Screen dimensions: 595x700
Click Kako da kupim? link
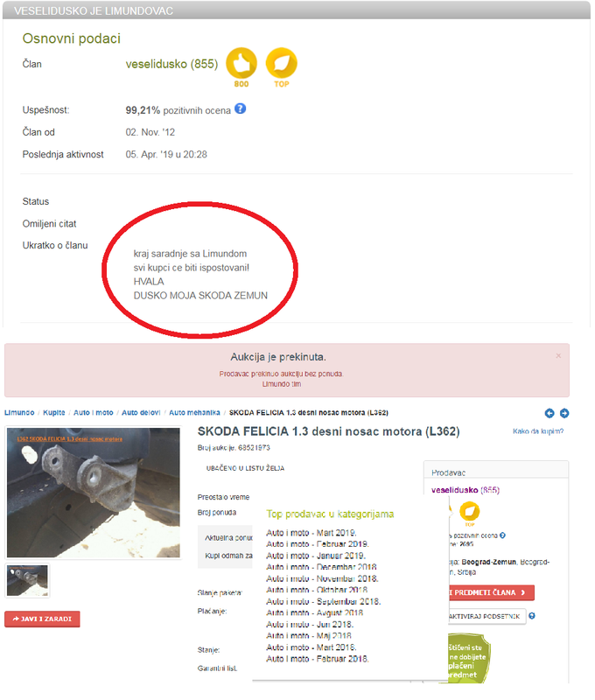pos(538,431)
